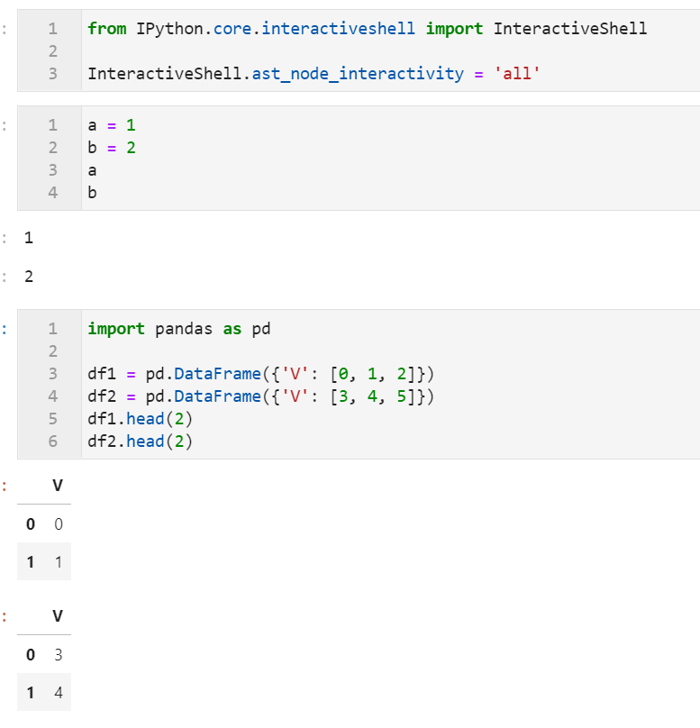Click the IPython import statement line
The width and height of the screenshot is (700, 728).
pos(367,29)
